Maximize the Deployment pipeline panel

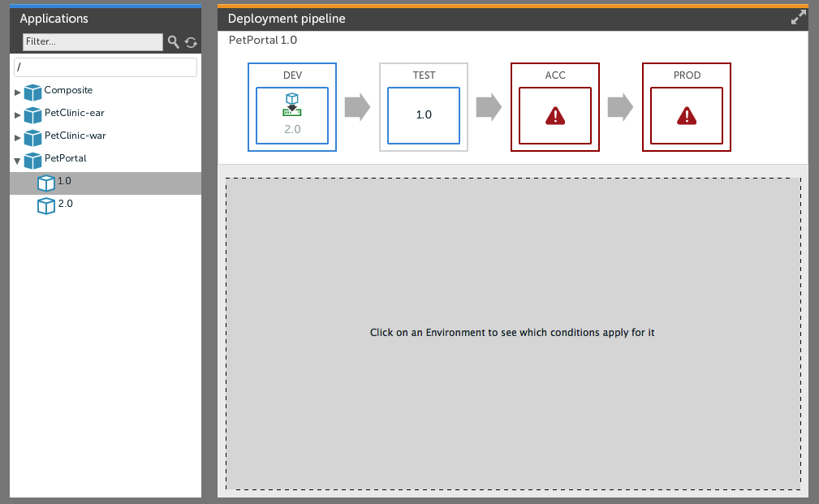click(799, 18)
